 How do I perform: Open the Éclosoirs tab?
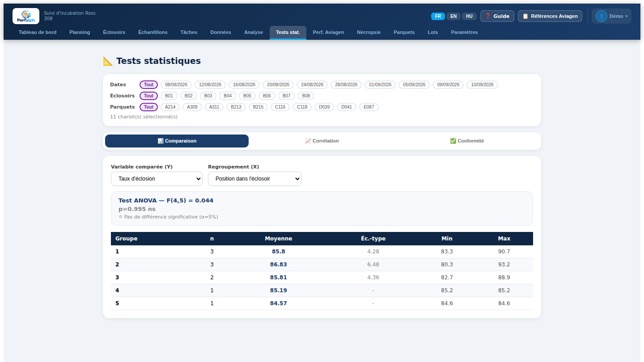(x=114, y=33)
